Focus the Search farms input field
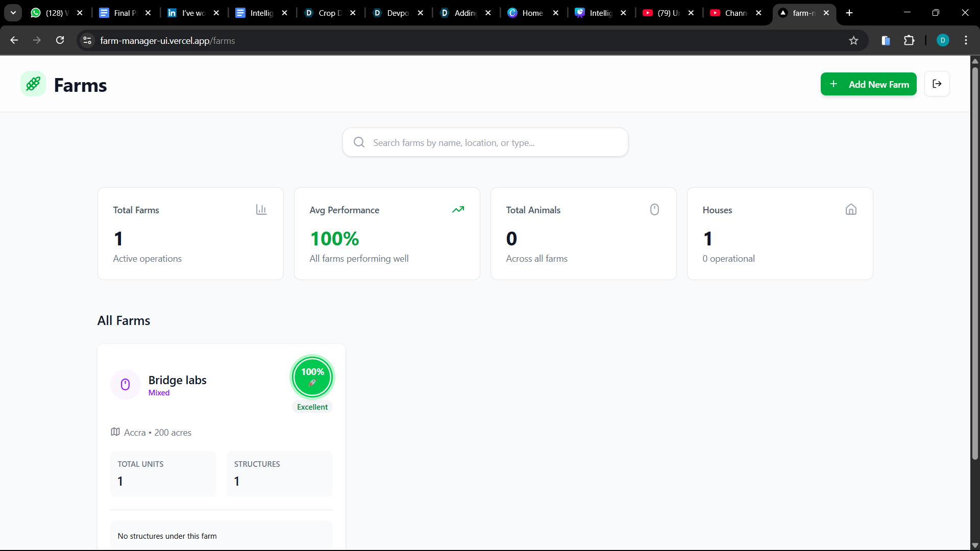This screenshot has width=980, height=551. [x=485, y=142]
